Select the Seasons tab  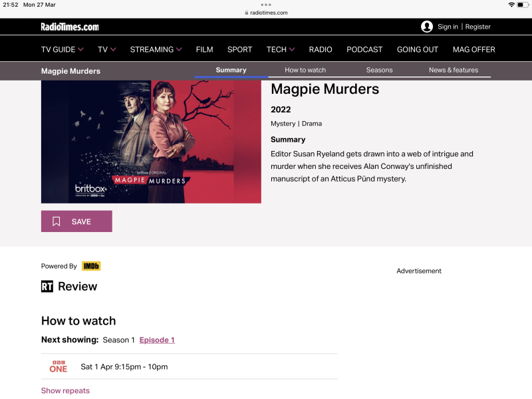[379, 70]
